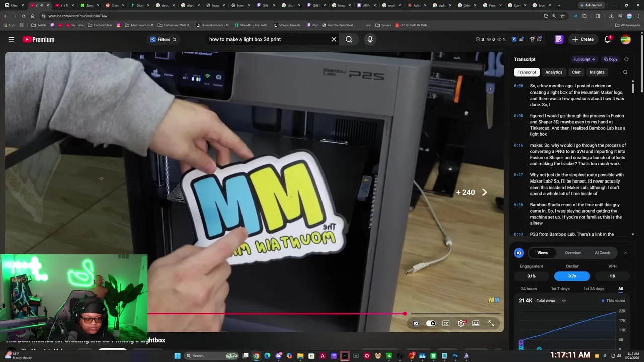Image resolution: width=644 pixels, height=362 pixels.
Task: Open the Chrome downloads icon
Action: 611,16
